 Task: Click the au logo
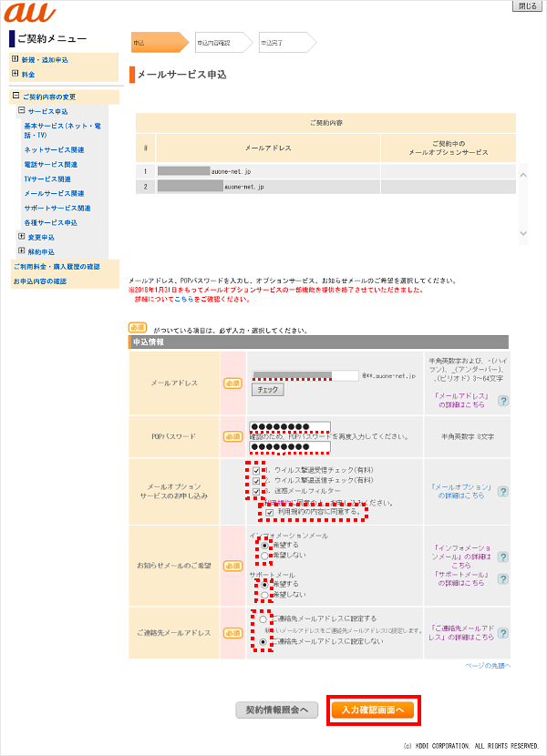[31, 14]
